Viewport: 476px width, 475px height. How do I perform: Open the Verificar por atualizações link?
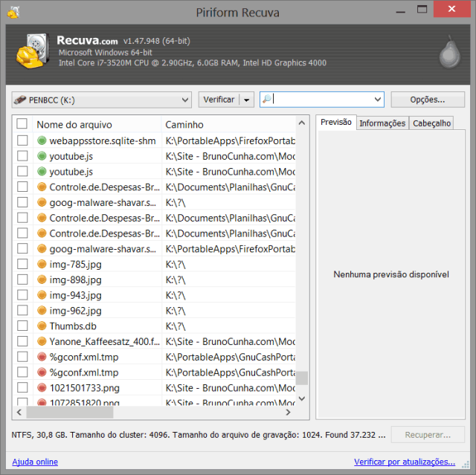click(x=404, y=462)
